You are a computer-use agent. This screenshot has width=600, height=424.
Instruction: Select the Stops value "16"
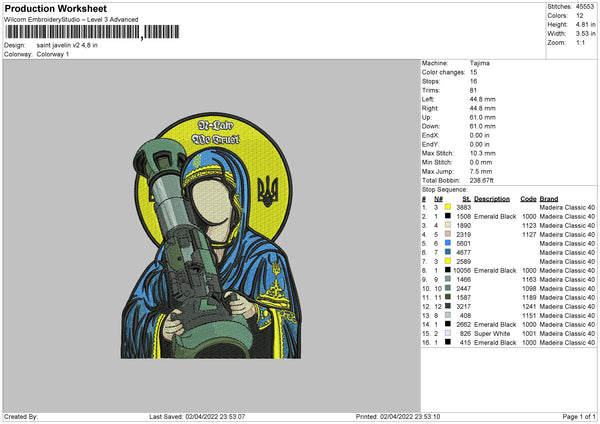pos(473,81)
